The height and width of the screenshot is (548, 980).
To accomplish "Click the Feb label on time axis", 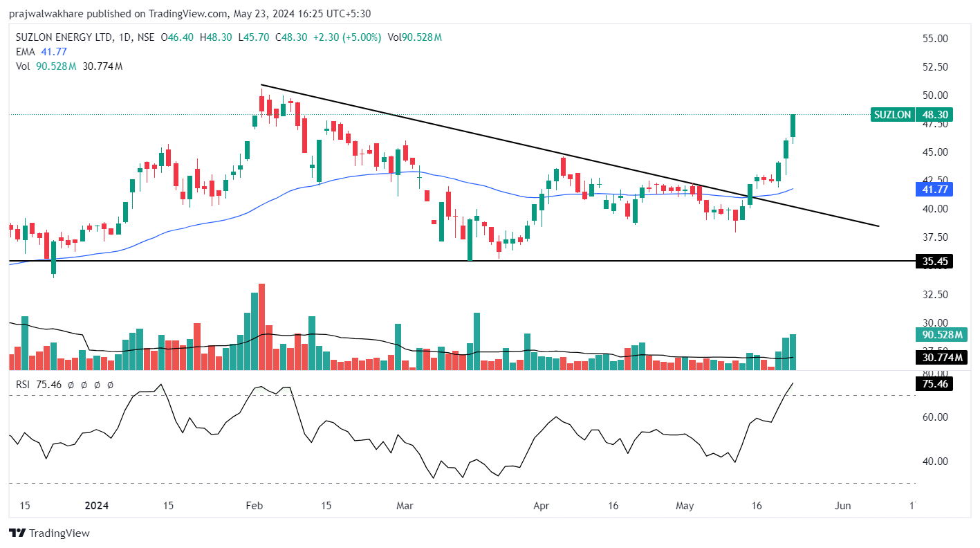I will 255,506.
